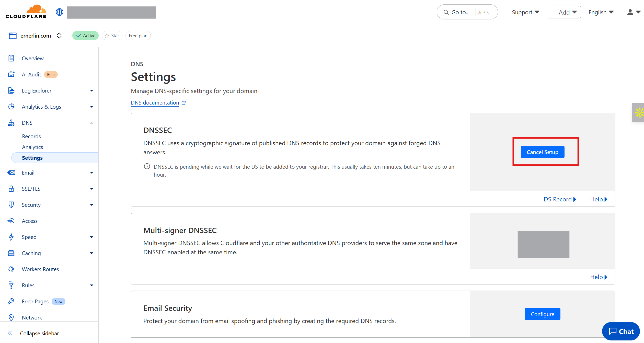Star the ernerlin.com domain

[112, 36]
